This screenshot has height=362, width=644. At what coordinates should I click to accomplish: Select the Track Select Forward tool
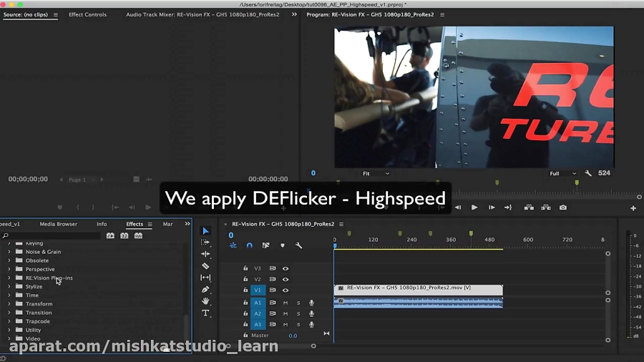pos(205,243)
